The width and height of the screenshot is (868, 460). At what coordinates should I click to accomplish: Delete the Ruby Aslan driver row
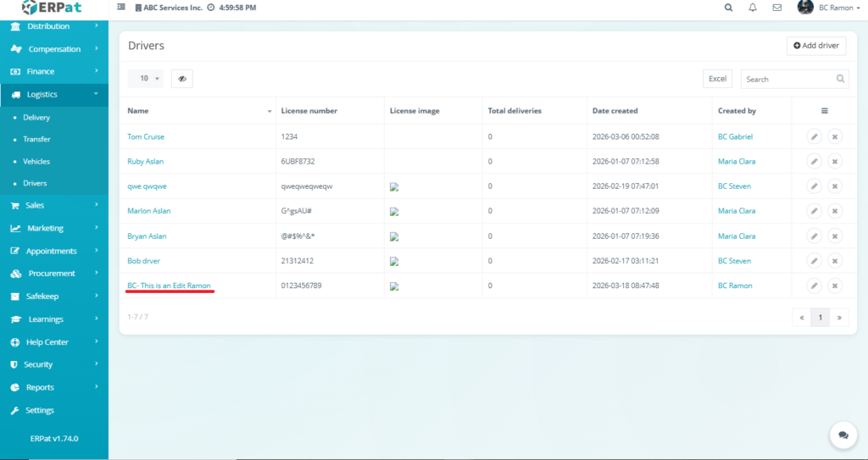click(834, 161)
